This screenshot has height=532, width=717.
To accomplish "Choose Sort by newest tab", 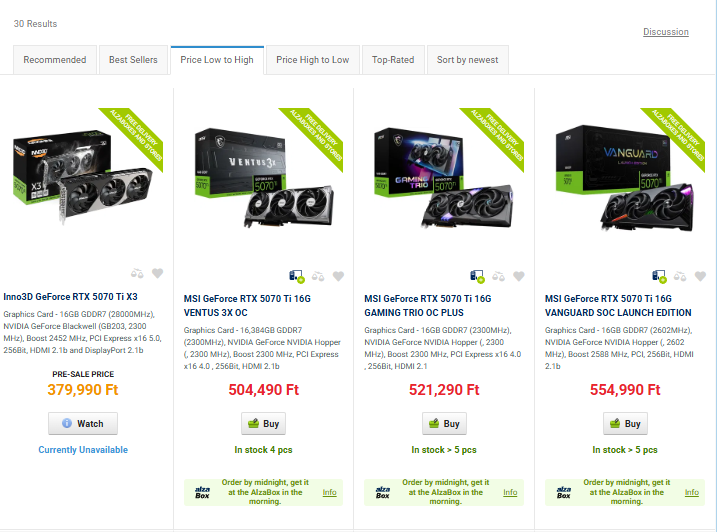I will coord(467,60).
